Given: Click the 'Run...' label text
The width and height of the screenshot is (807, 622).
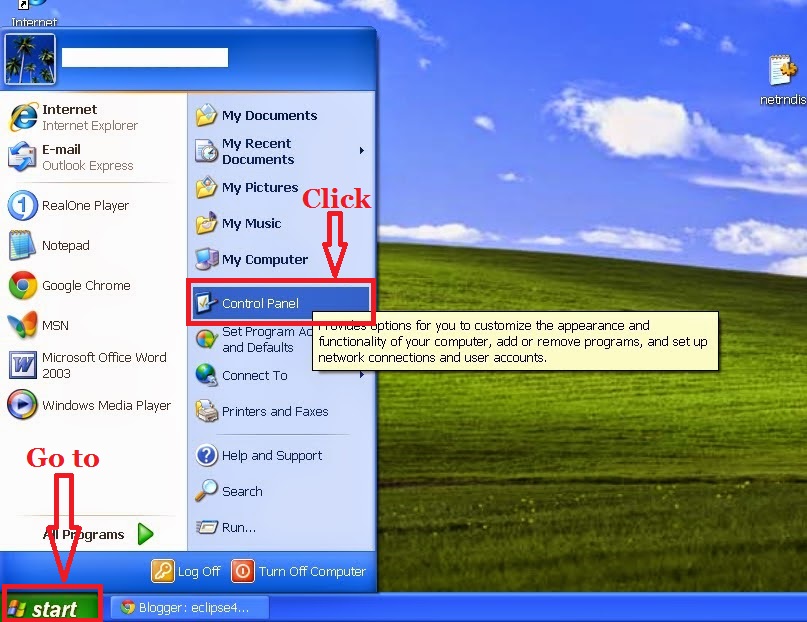Looking at the screenshot, I should tap(238, 527).
